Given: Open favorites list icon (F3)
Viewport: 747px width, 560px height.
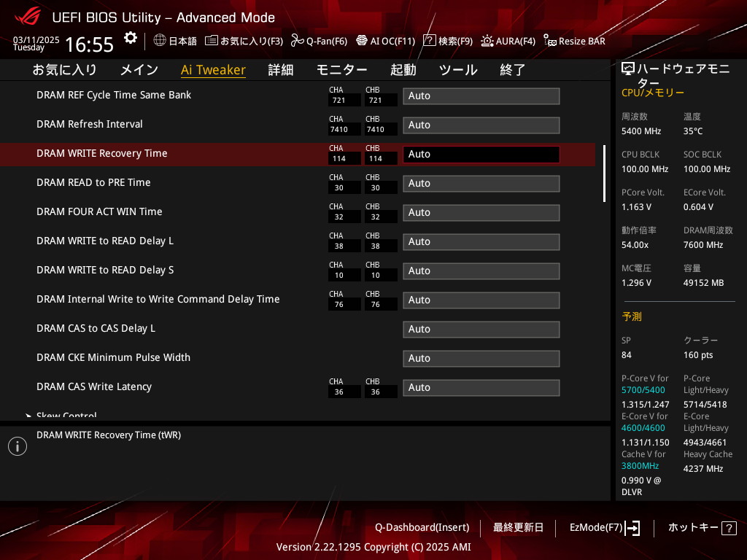Looking at the screenshot, I should (x=211, y=41).
